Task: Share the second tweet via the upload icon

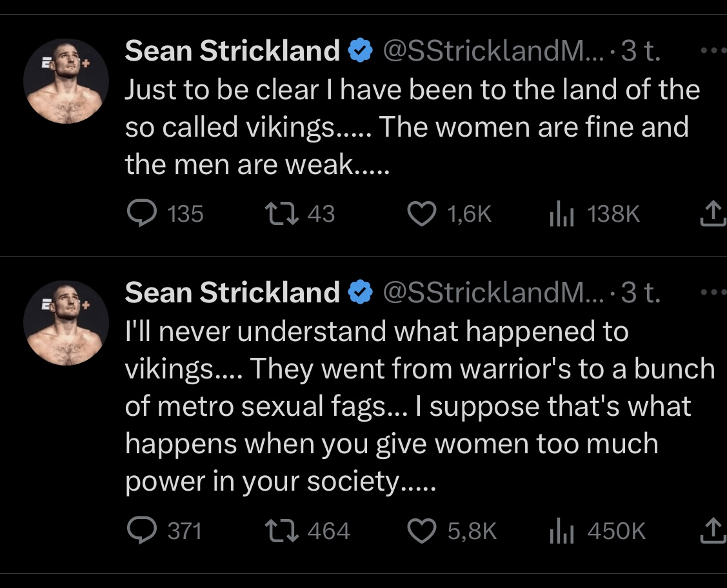Action: pyautogui.click(x=713, y=531)
